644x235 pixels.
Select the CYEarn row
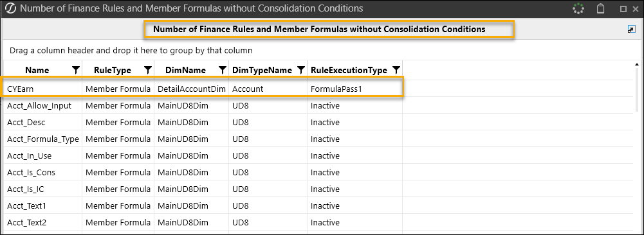pos(203,89)
